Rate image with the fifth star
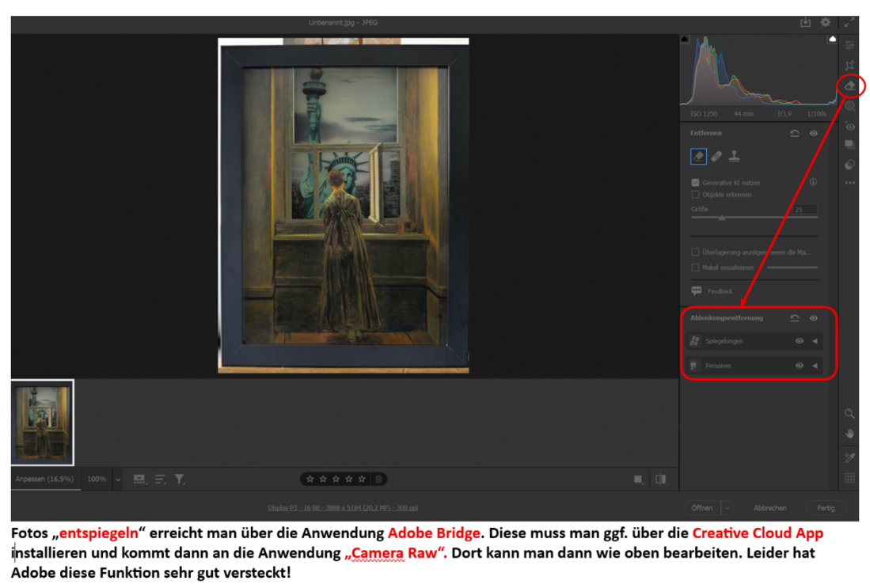The image size is (870, 588). tap(362, 480)
